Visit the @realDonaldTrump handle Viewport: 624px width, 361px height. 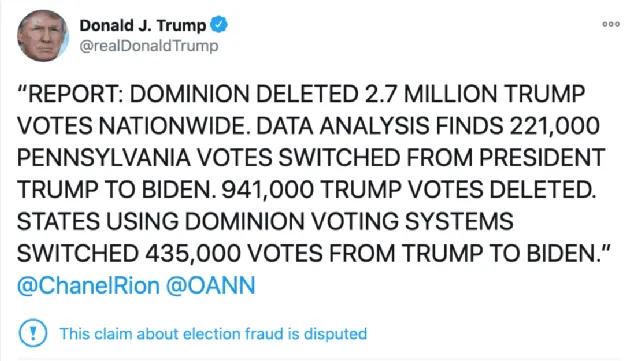click(149, 46)
